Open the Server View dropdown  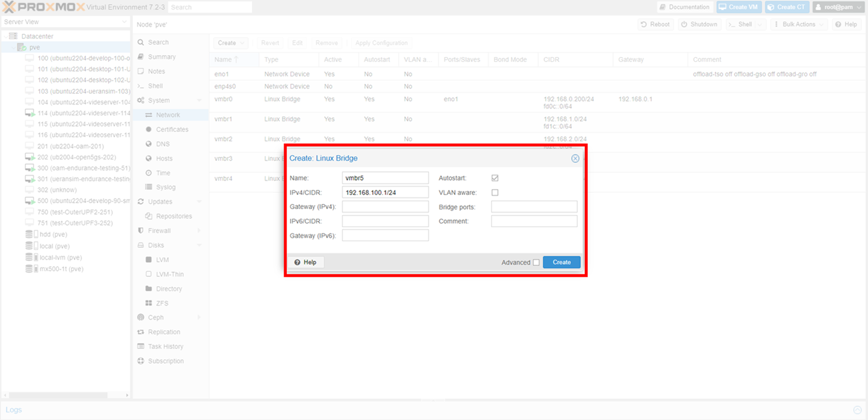point(65,22)
